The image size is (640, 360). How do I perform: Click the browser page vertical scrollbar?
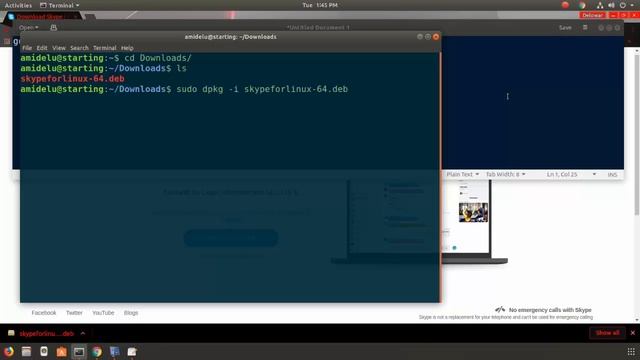(x=637, y=135)
